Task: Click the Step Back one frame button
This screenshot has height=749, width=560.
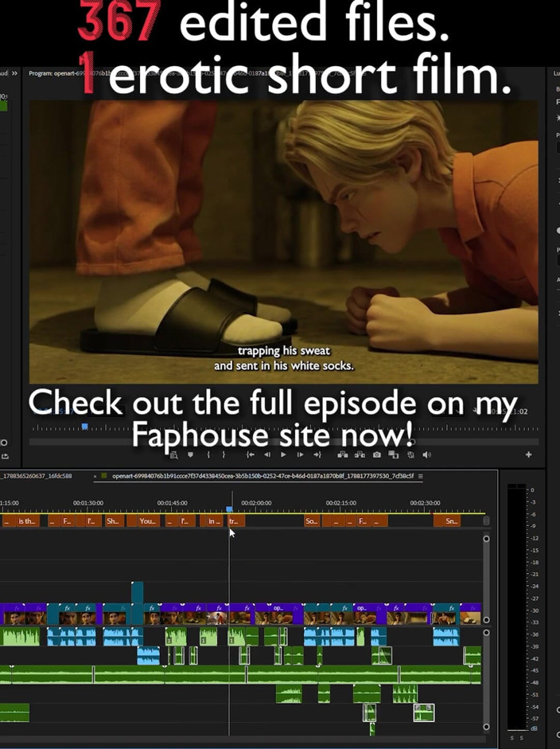Action: coord(267,454)
